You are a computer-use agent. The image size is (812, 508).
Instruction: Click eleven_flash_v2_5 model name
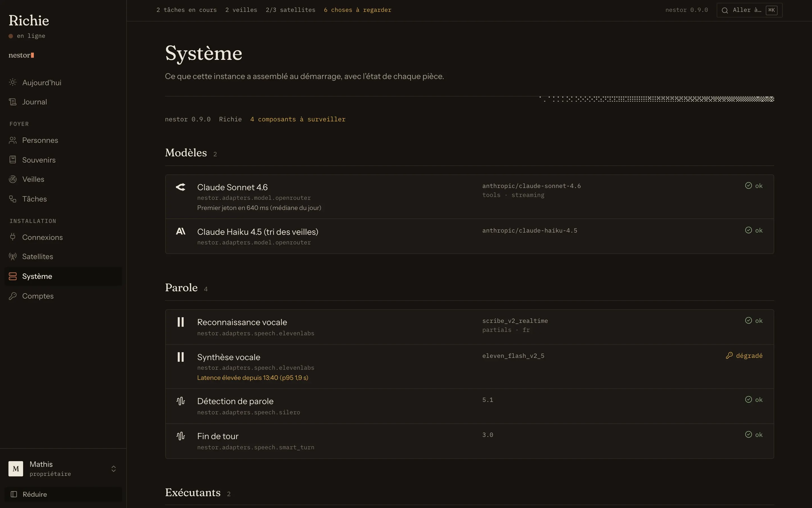click(513, 356)
